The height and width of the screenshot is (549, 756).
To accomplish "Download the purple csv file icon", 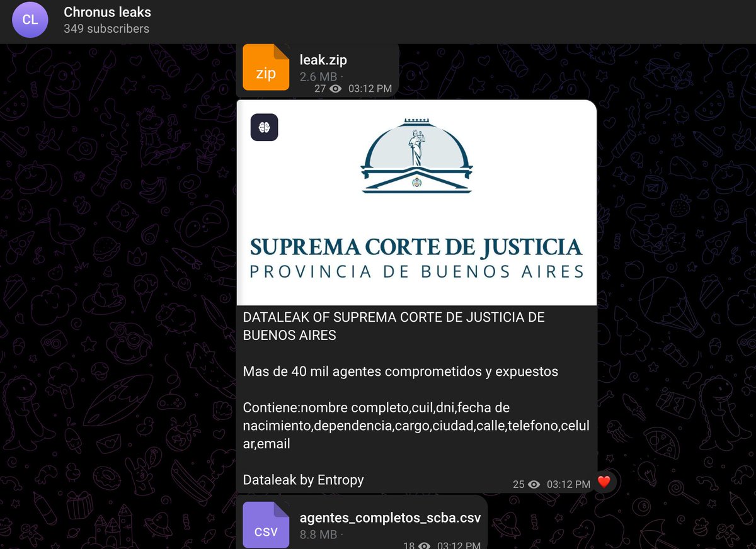I will 266,525.
